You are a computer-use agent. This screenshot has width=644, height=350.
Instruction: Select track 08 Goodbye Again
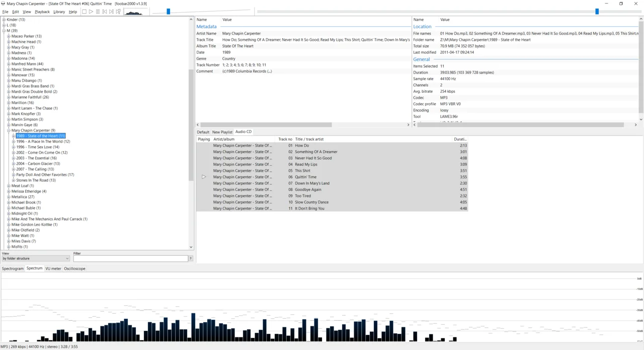click(308, 189)
